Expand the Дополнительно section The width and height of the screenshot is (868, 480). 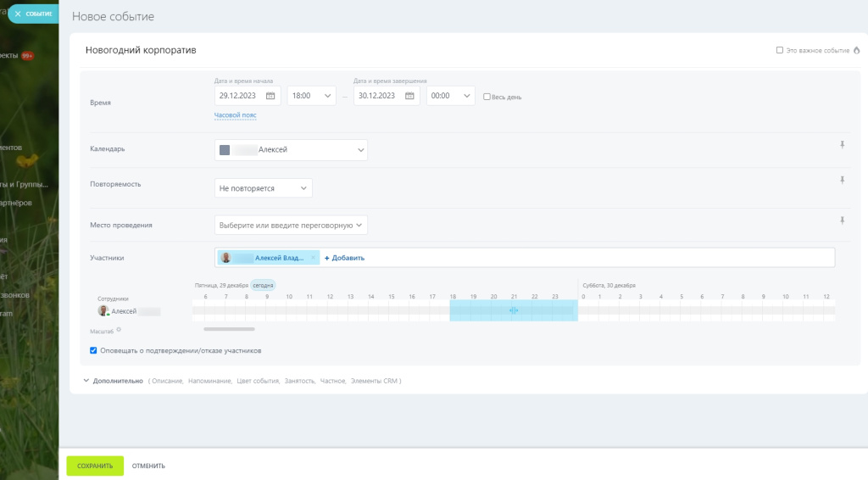tap(114, 381)
